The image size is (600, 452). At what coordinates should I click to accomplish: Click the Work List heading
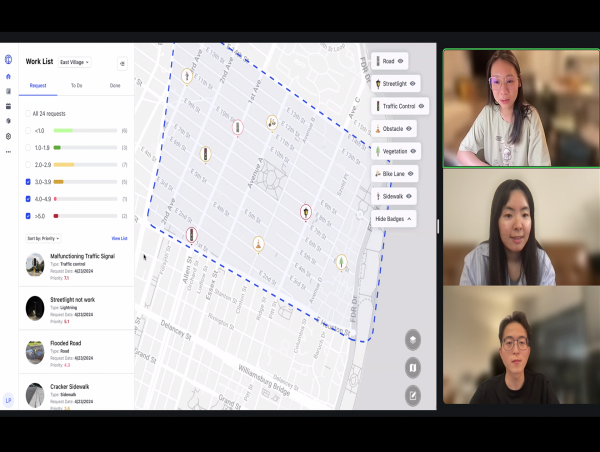[x=39, y=61]
